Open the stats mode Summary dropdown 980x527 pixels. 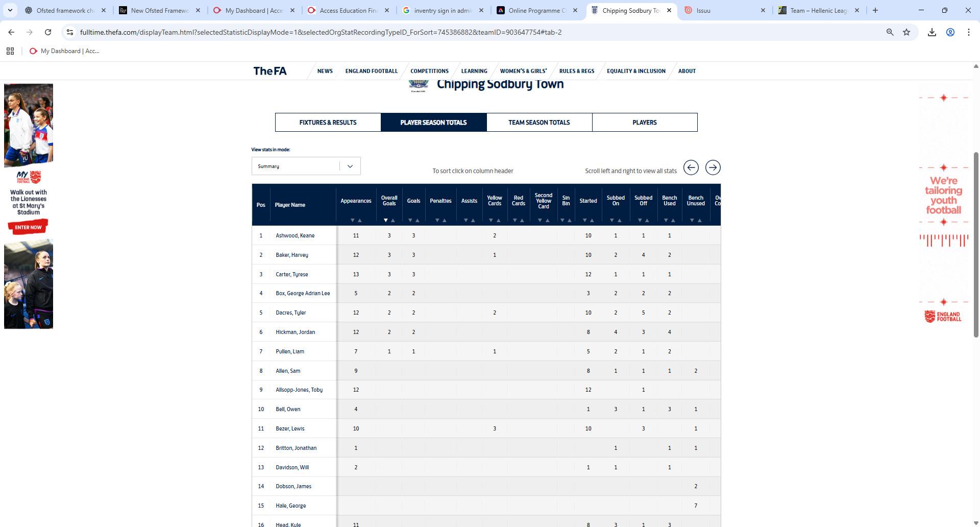point(306,166)
